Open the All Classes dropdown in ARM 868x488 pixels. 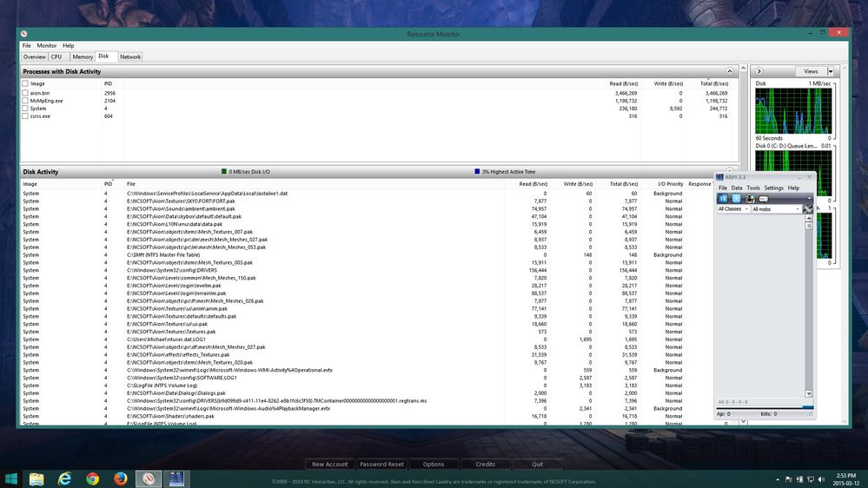[x=733, y=209]
